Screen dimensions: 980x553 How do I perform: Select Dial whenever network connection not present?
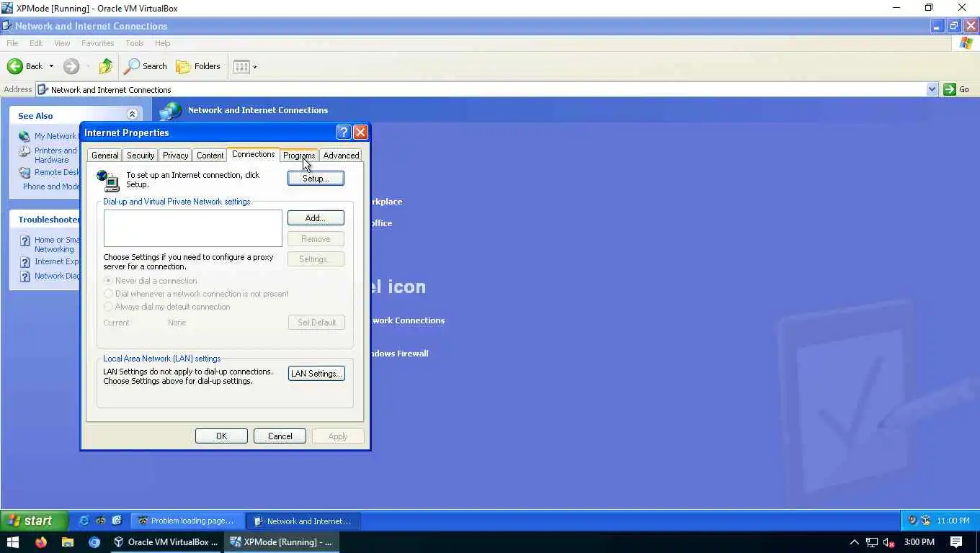click(109, 294)
